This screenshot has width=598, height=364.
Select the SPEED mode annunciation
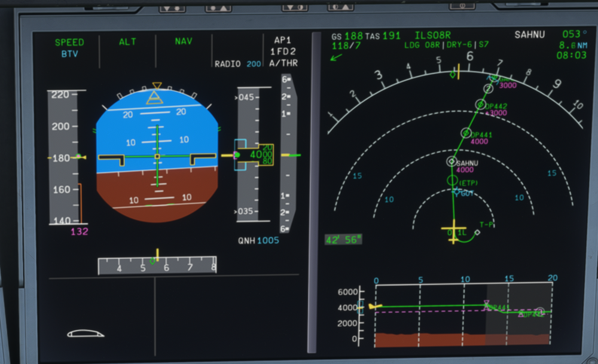click(69, 42)
